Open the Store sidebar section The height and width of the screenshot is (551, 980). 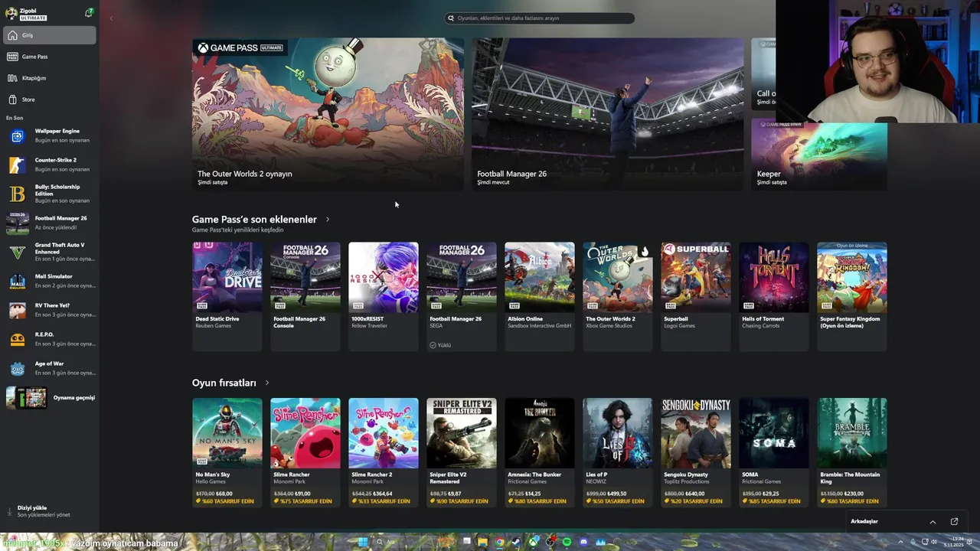click(50, 99)
